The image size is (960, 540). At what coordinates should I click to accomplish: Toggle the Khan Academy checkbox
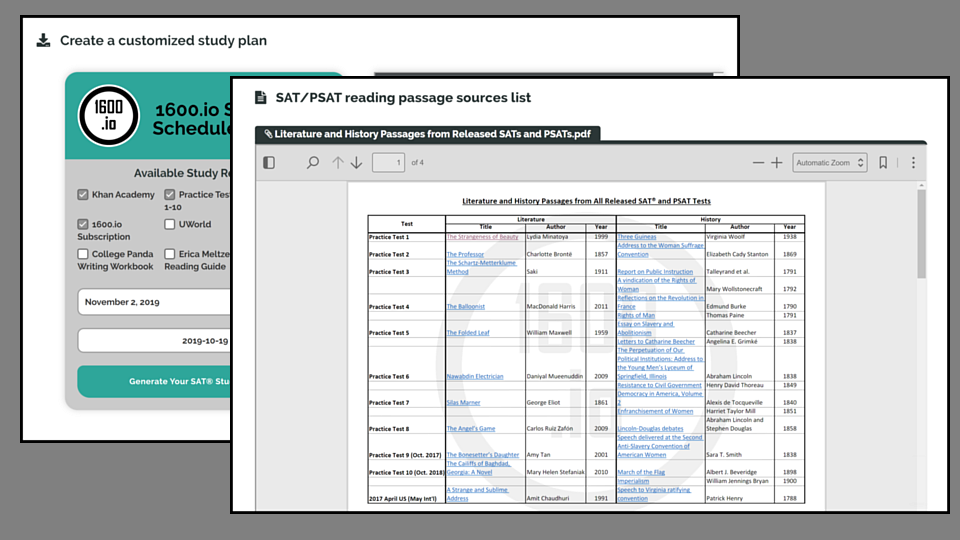pyautogui.click(x=83, y=195)
